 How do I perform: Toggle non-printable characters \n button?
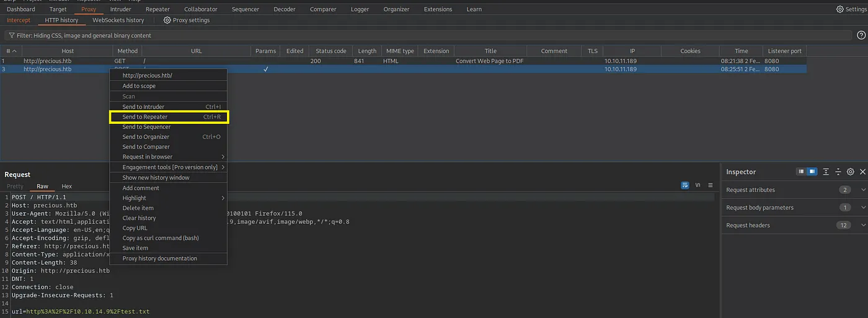[x=697, y=185]
